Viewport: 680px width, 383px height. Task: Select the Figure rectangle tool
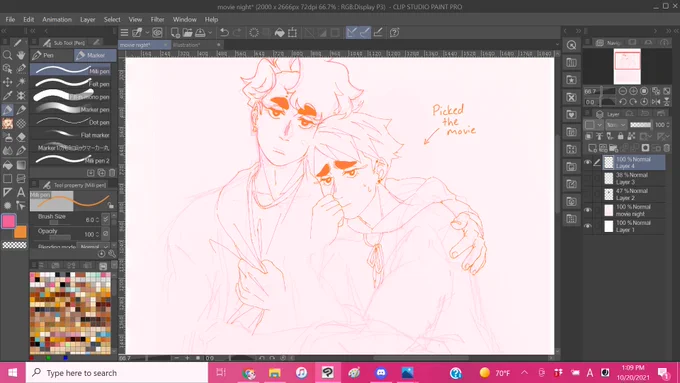(x=7, y=178)
